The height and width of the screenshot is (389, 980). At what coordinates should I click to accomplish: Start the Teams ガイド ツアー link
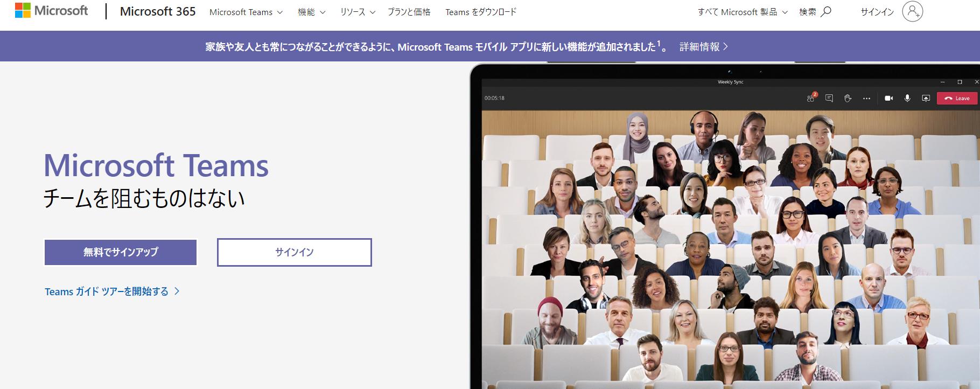[x=112, y=291]
